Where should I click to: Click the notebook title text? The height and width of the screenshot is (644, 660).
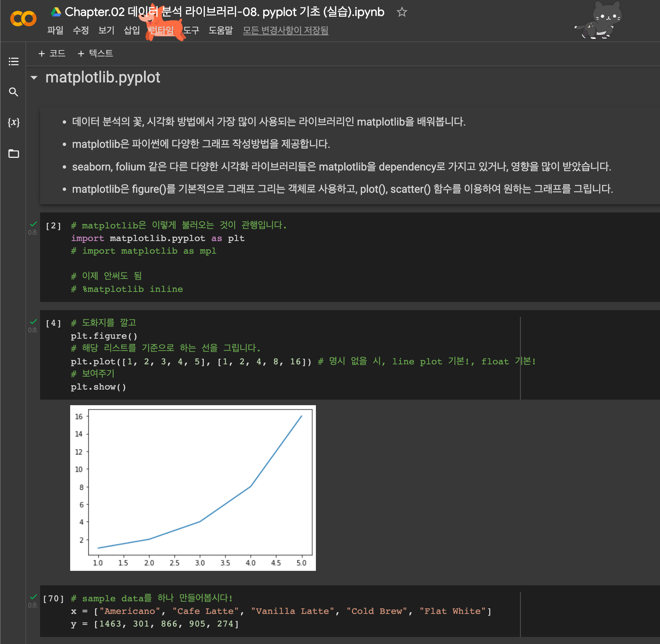tap(224, 12)
